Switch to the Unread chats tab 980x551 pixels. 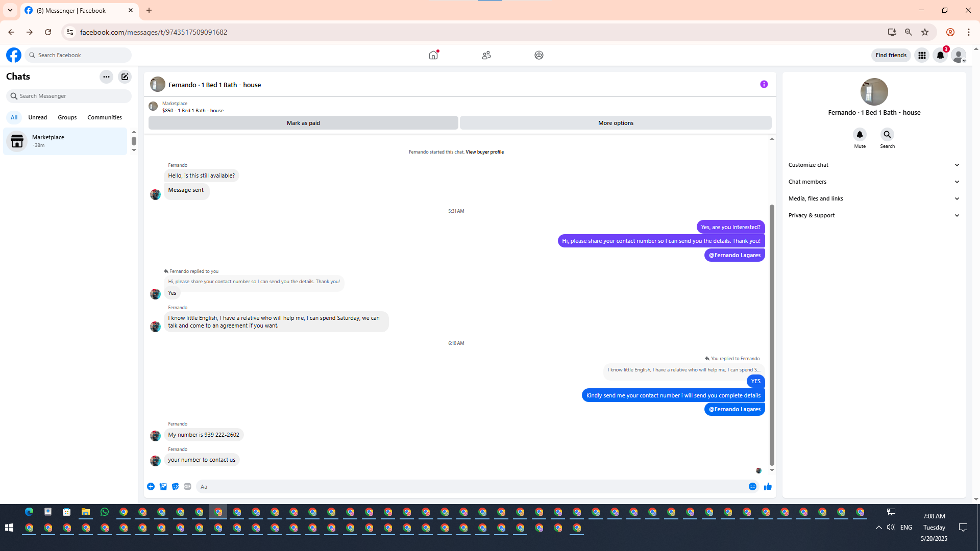pyautogui.click(x=37, y=117)
